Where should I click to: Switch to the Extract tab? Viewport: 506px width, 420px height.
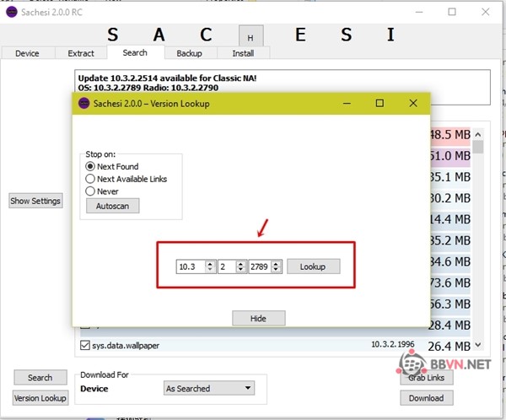point(81,53)
